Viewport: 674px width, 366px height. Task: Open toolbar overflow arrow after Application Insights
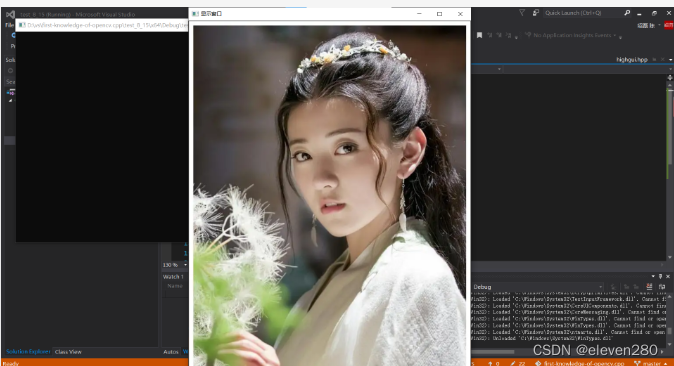(x=620, y=37)
